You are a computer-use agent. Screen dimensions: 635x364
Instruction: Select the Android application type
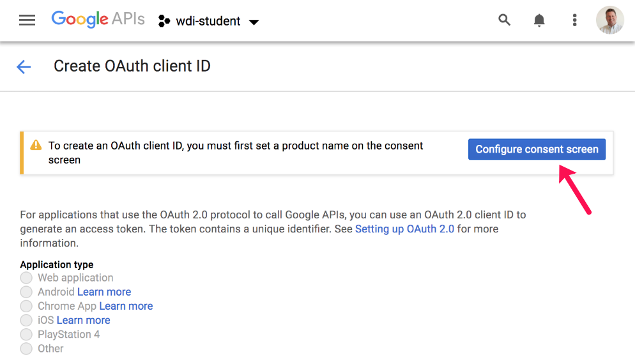coord(26,292)
